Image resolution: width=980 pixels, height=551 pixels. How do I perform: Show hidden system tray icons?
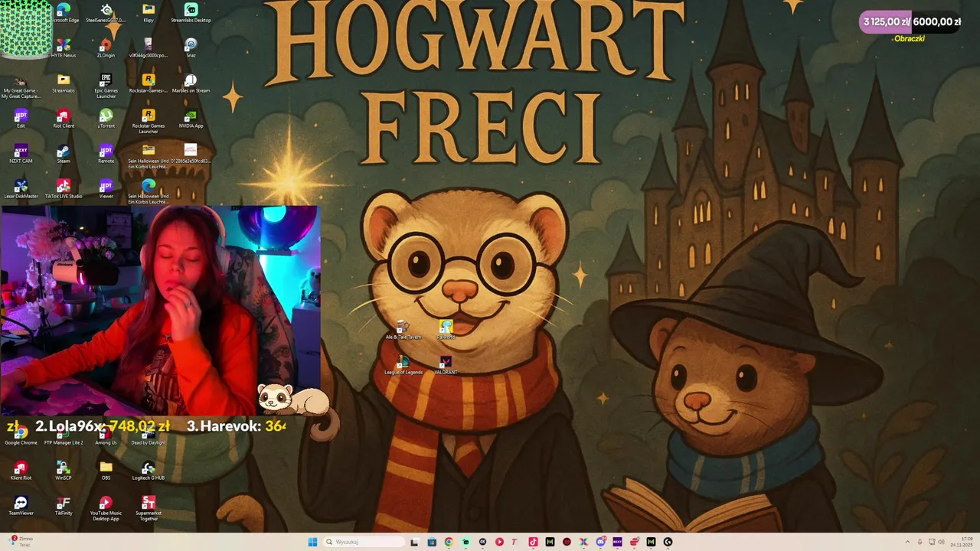coord(908,542)
